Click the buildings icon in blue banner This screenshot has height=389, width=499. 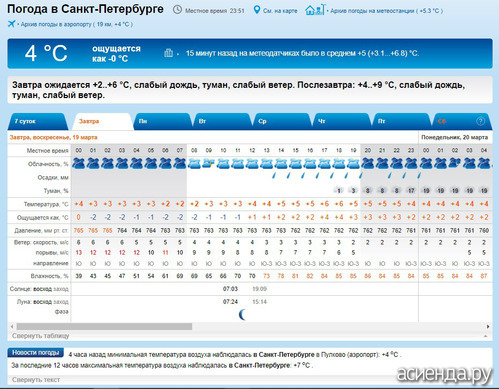[168, 53]
